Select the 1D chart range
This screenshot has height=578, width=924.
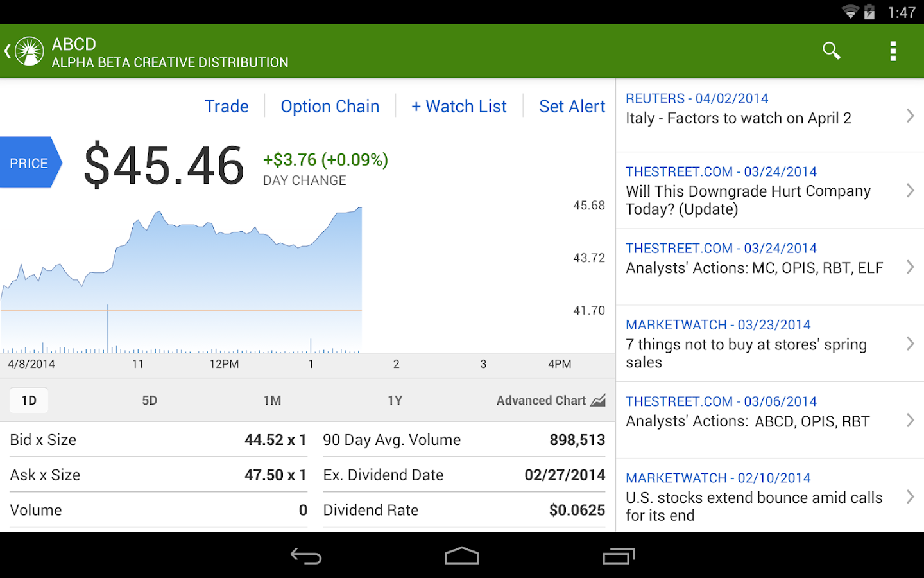point(29,401)
